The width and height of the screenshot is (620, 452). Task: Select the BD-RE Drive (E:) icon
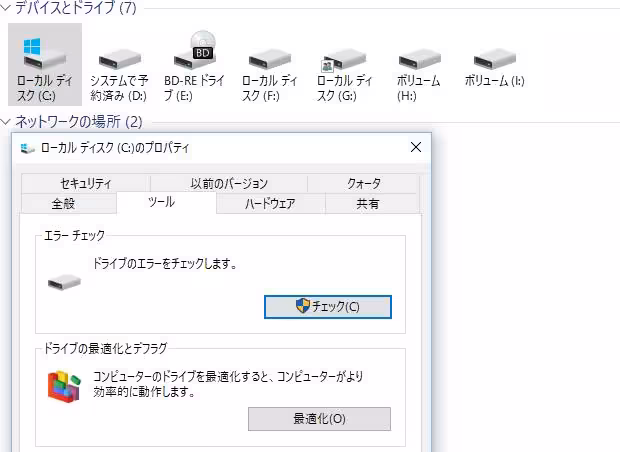195,50
